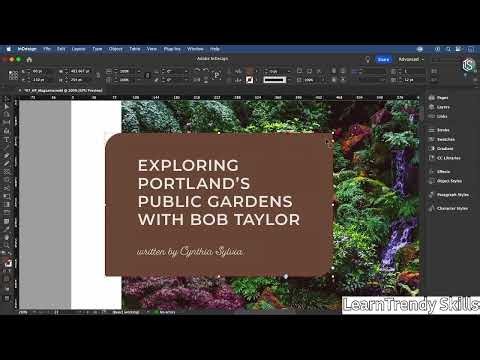Open the Swatches panel
Image resolution: width=480 pixels, height=360 pixels.
[442, 139]
